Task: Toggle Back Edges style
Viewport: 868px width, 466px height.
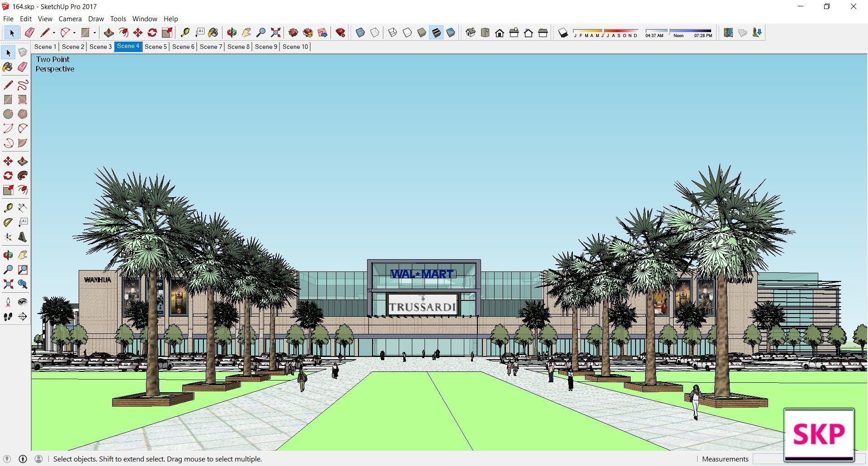Action: (375, 33)
